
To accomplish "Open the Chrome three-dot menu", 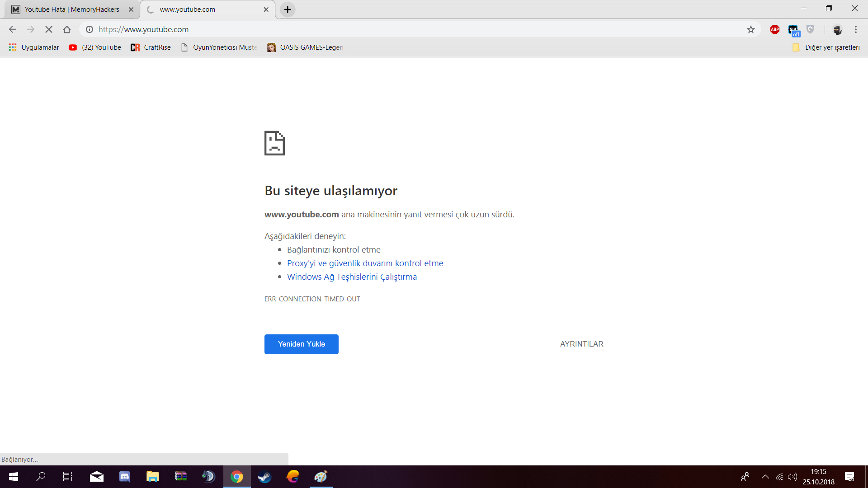I will (856, 29).
